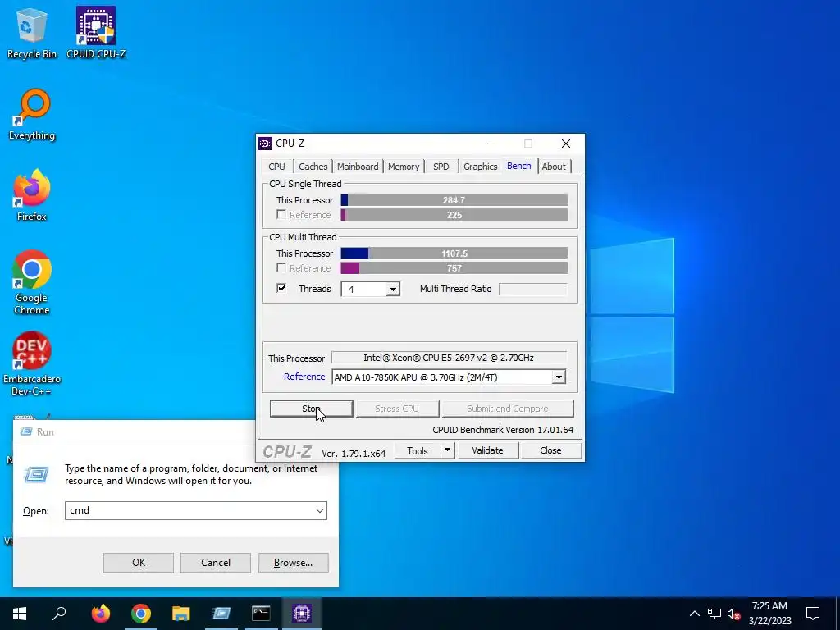Show hidden tray icons chevron
The width and height of the screenshot is (840, 630).
(694, 614)
